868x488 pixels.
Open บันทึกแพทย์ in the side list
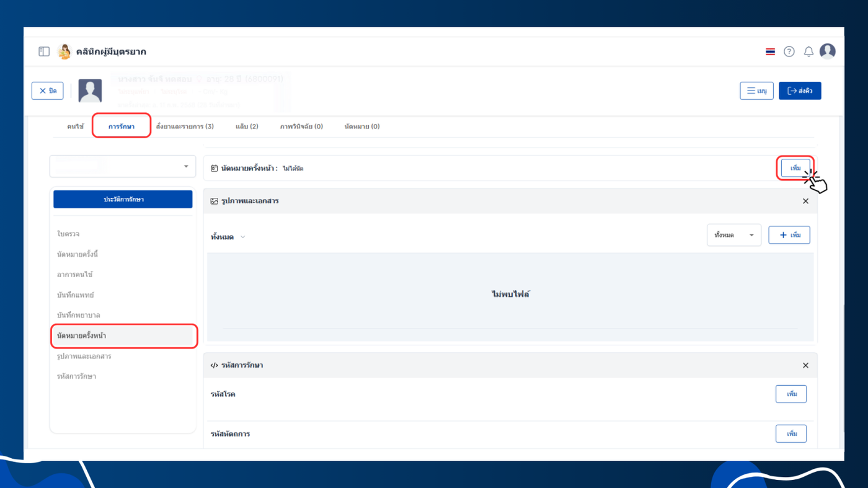coord(76,295)
